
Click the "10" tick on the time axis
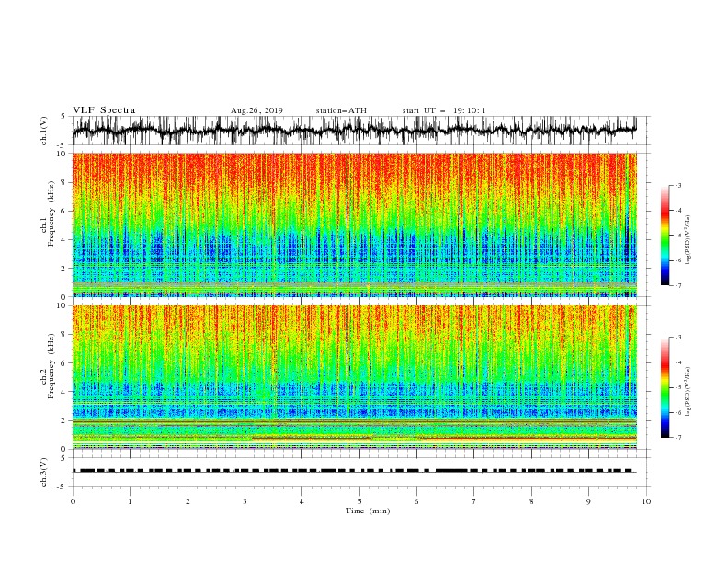(646, 501)
